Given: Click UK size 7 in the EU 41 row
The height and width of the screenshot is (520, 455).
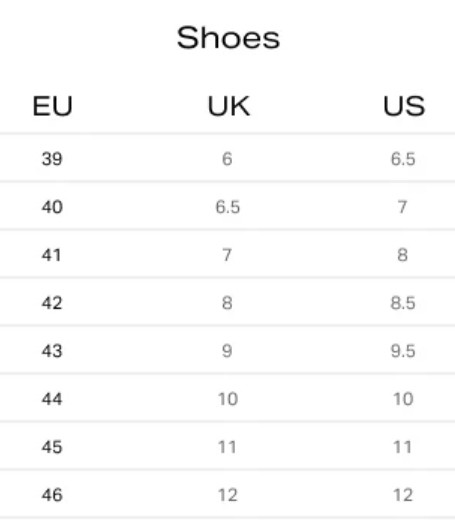Looking at the screenshot, I should point(227,255).
